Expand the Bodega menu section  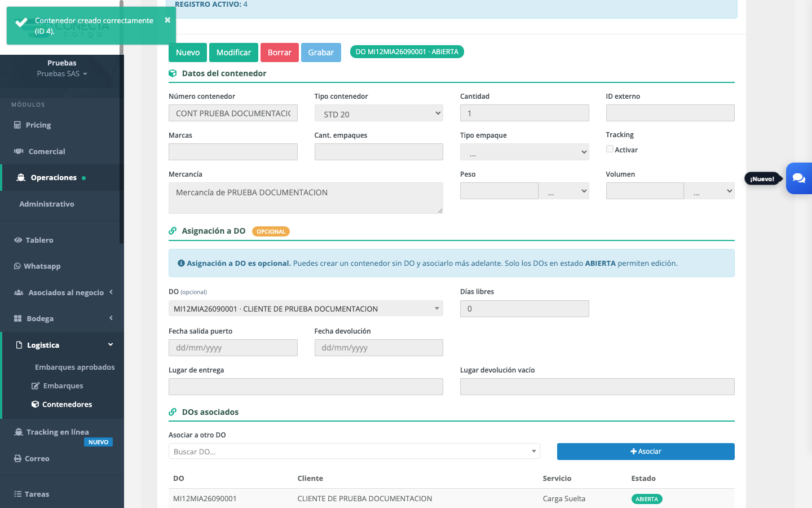[x=111, y=318]
